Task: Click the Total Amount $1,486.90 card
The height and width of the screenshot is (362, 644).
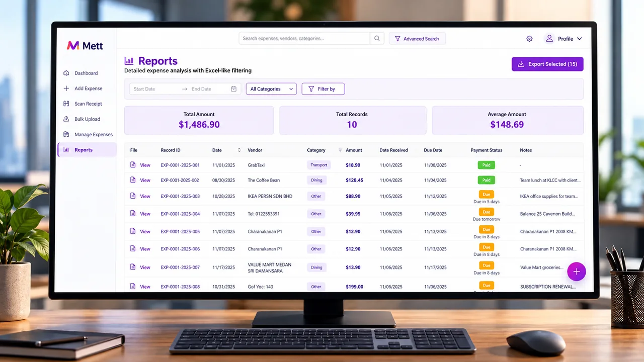Action: click(199, 120)
